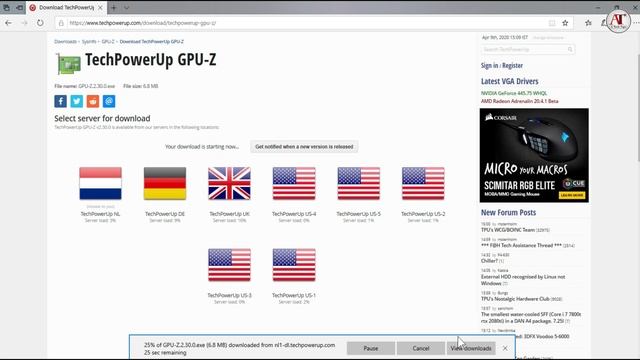Screen dimensions: 640x360
Task: Refresh the current page
Action: 40,23
